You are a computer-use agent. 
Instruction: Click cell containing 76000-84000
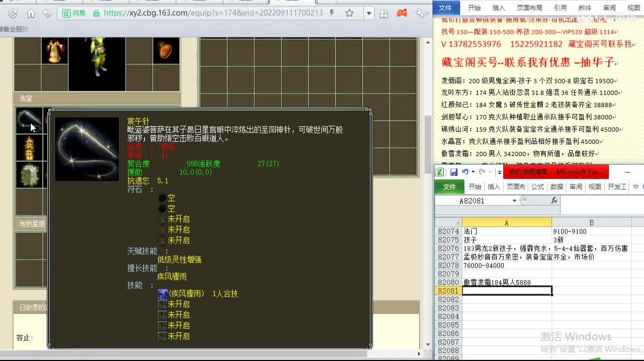coord(507,265)
